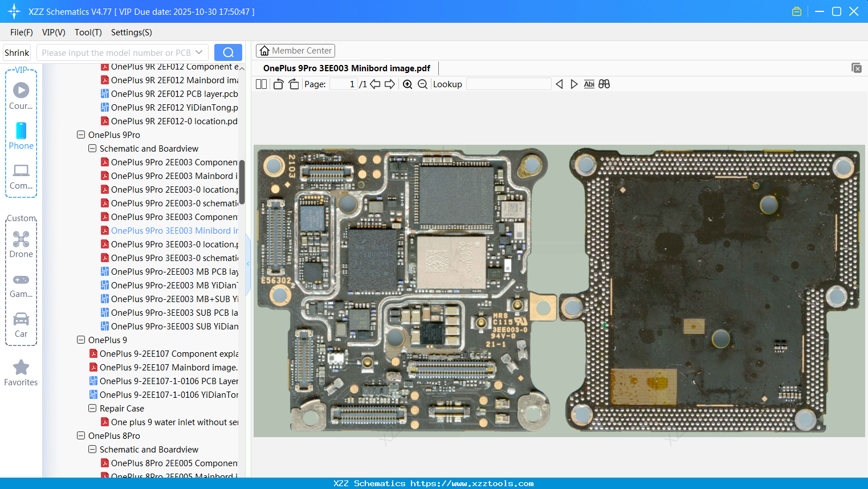The height and width of the screenshot is (489, 868).
Task: Zoom out of the boardview PDF
Action: [422, 84]
